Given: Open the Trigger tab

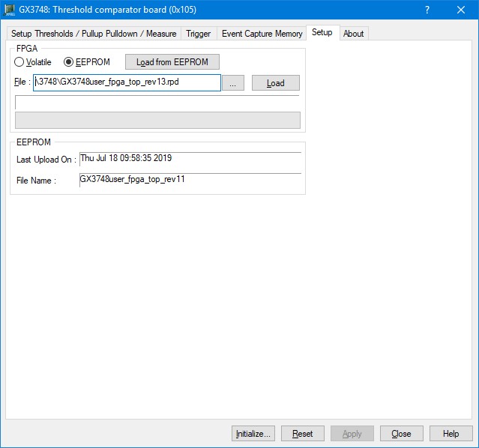Looking at the screenshot, I should pyautogui.click(x=199, y=34).
